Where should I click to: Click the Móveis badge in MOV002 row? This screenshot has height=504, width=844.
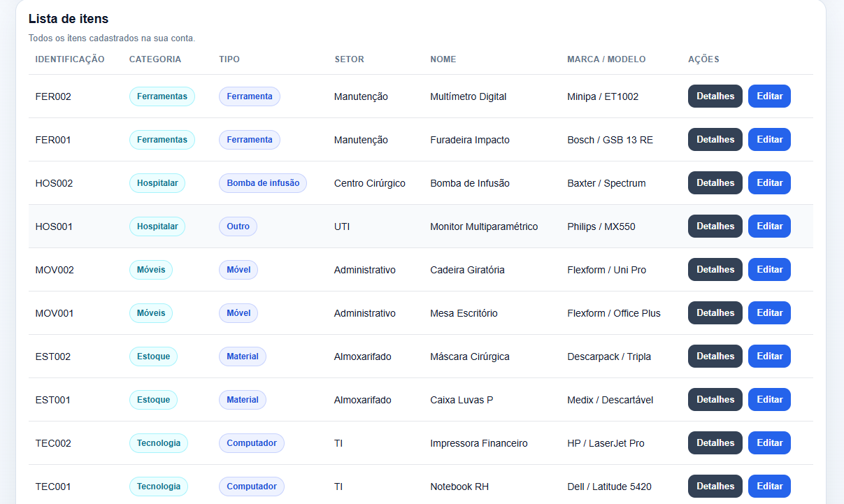tap(151, 270)
